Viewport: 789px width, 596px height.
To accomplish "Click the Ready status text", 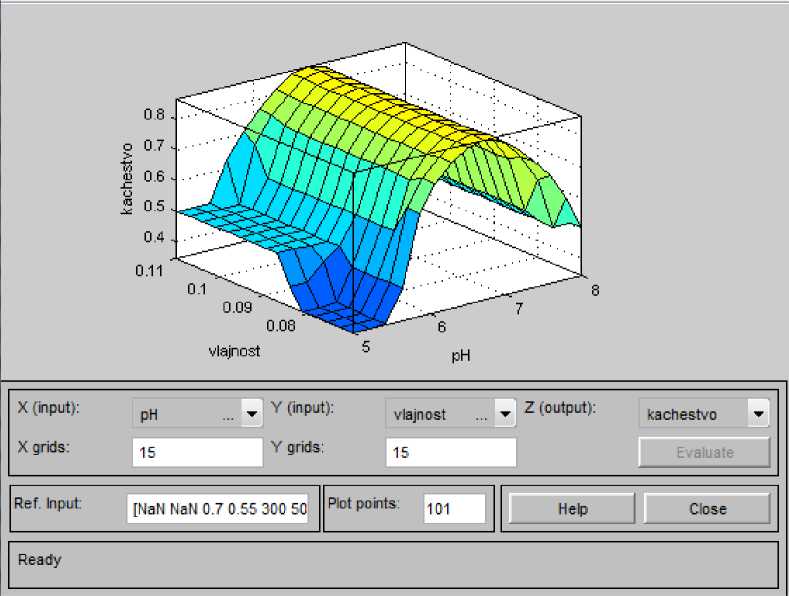I will (x=39, y=560).
